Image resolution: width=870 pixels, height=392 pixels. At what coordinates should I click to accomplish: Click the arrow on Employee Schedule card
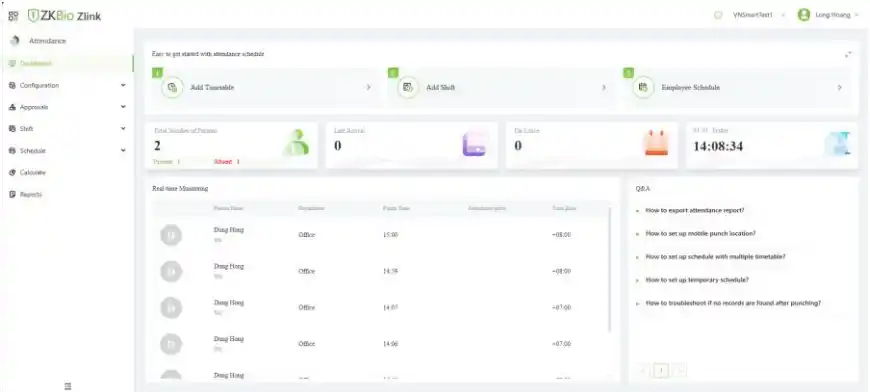coord(839,88)
